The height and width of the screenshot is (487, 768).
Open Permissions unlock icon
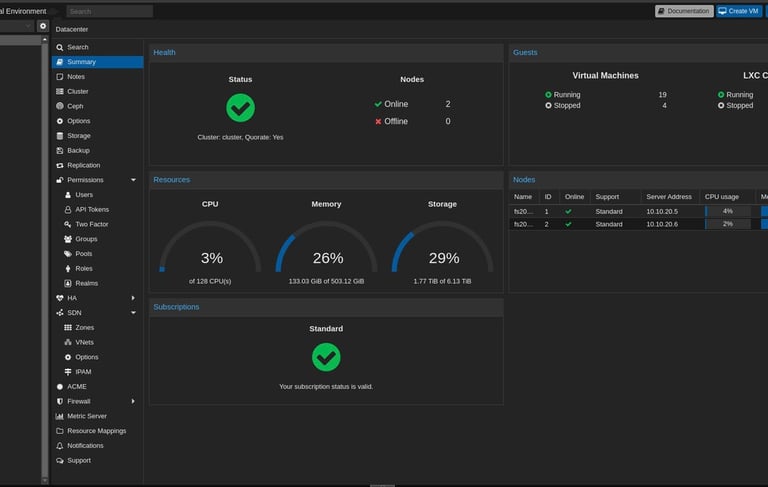pos(59,180)
